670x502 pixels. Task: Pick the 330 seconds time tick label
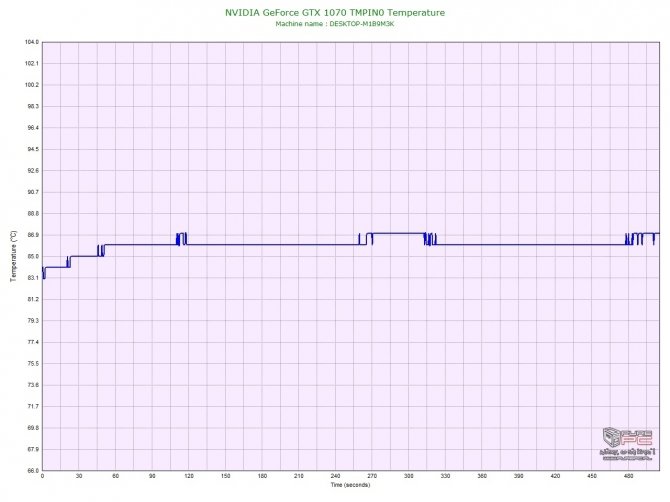(x=445, y=476)
